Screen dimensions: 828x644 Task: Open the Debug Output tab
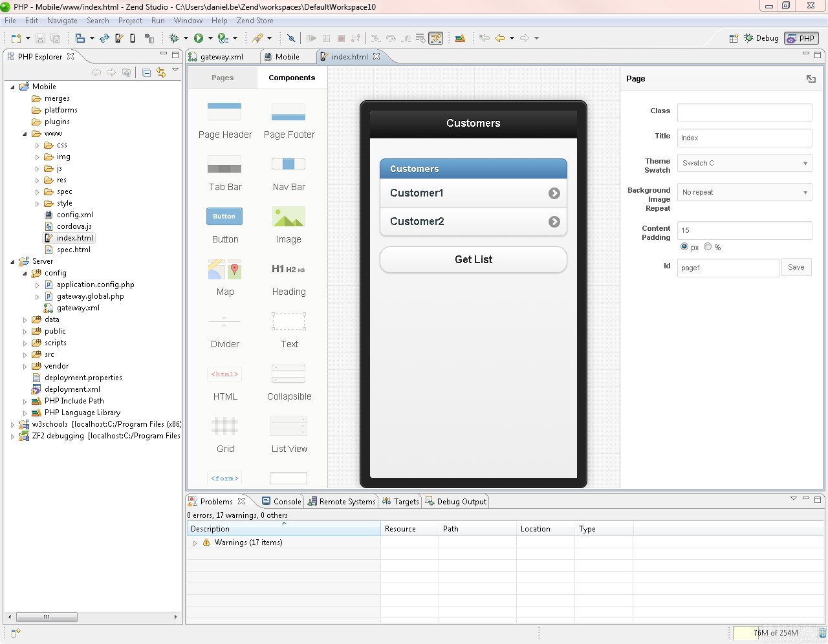(x=455, y=501)
